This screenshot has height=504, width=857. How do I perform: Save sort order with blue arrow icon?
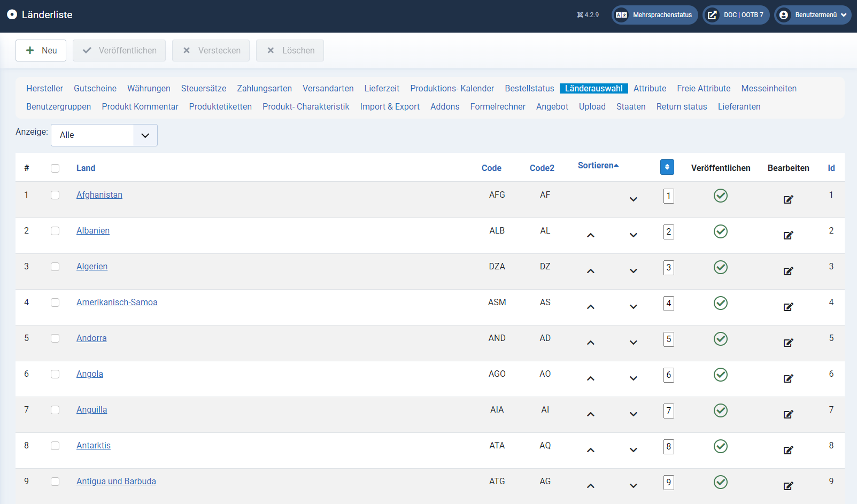pos(667,167)
